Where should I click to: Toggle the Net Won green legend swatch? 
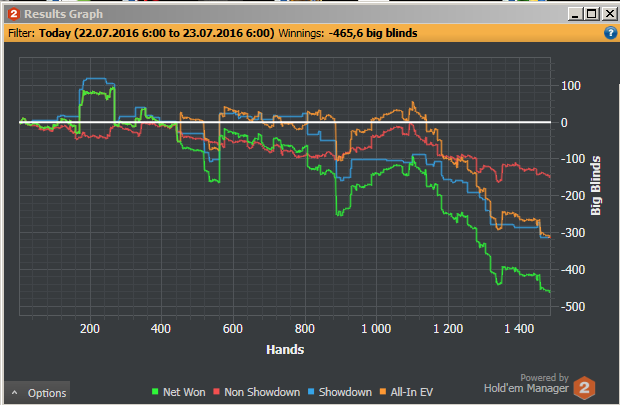155,392
